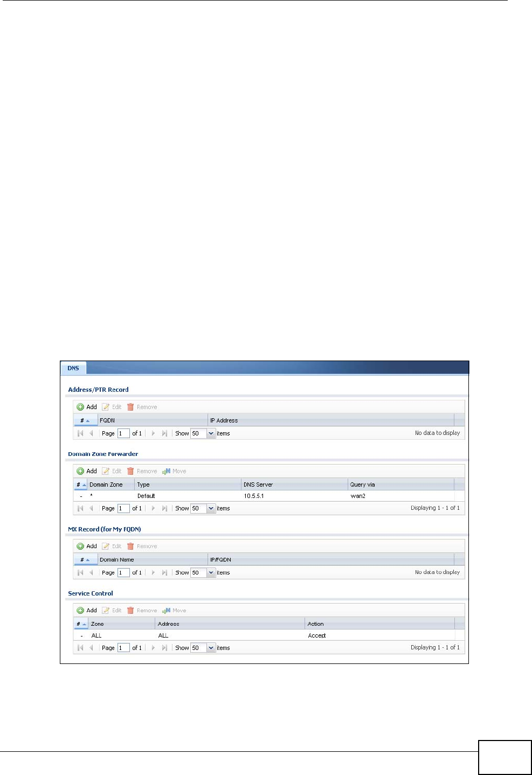Select the 'Default' type cell
The width and height of the screenshot is (532, 775).
click(x=188, y=496)
